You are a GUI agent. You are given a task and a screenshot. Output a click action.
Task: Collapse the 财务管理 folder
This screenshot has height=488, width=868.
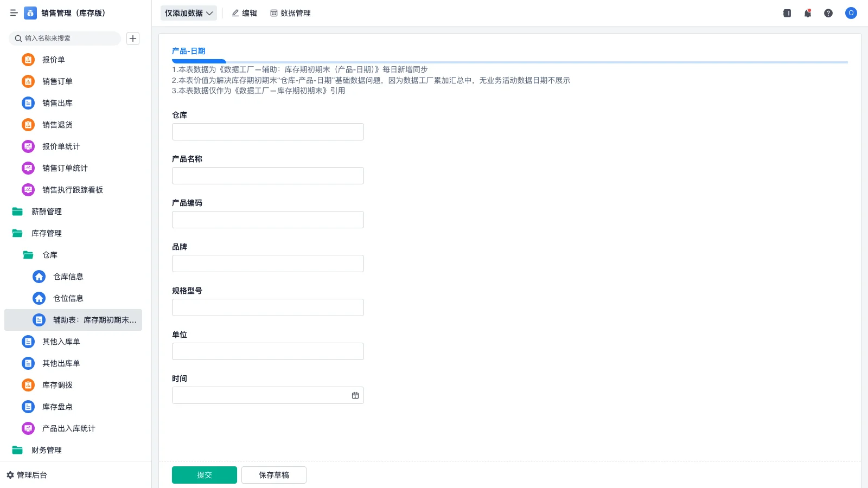click(47, 450)
